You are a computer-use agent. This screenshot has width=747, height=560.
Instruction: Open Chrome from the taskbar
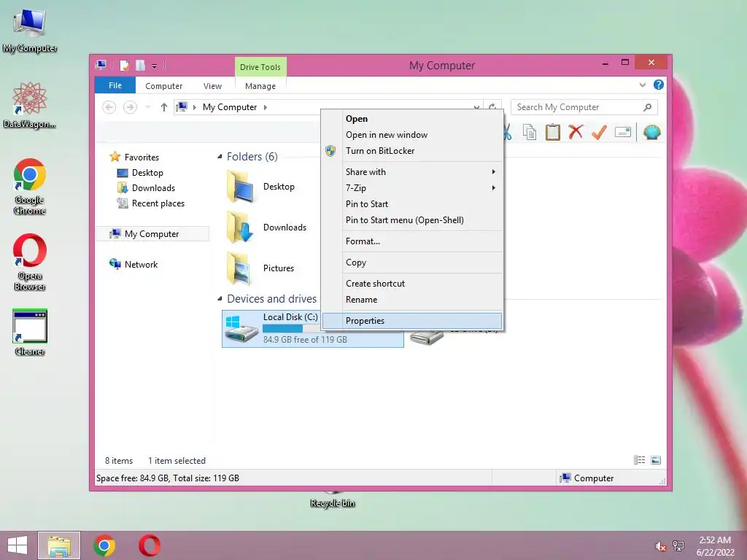coord(104,545)
